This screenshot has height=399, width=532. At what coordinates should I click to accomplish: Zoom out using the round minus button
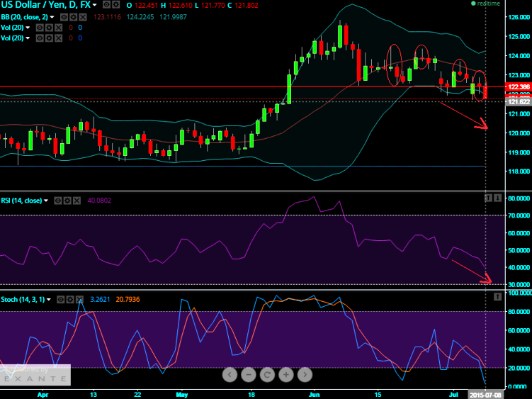[x=249, y=375]
